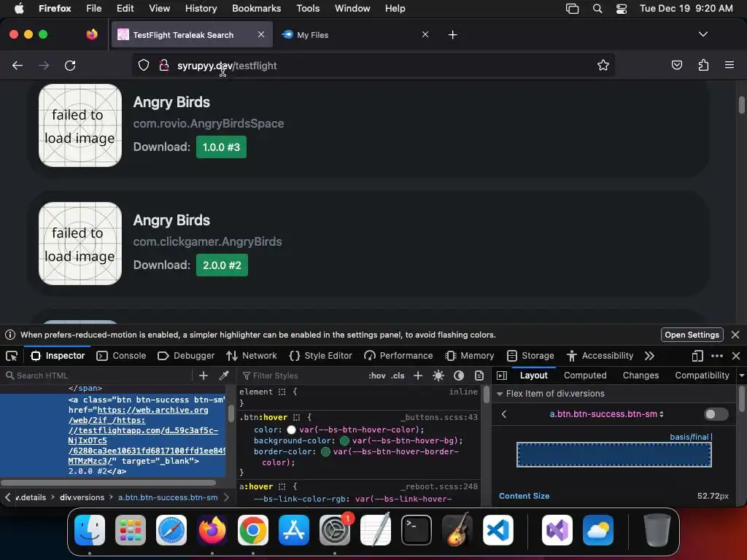
Task: Open a new tab with plus button
Action: (452, 35)
